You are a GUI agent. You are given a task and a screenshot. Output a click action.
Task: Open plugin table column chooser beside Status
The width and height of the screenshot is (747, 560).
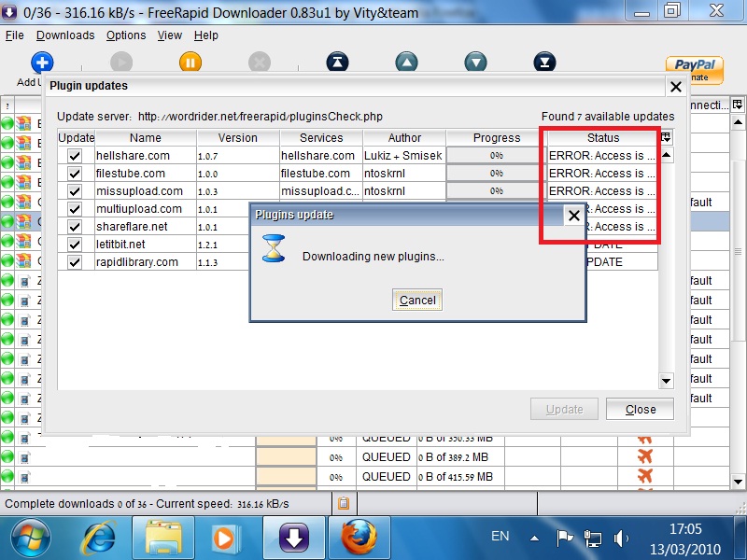click(666, 137)
